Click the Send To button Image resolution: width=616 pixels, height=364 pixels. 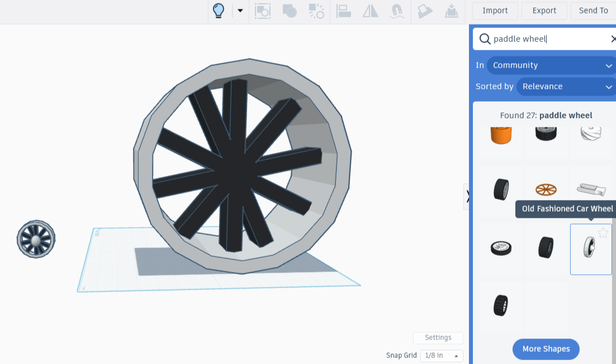593,11
